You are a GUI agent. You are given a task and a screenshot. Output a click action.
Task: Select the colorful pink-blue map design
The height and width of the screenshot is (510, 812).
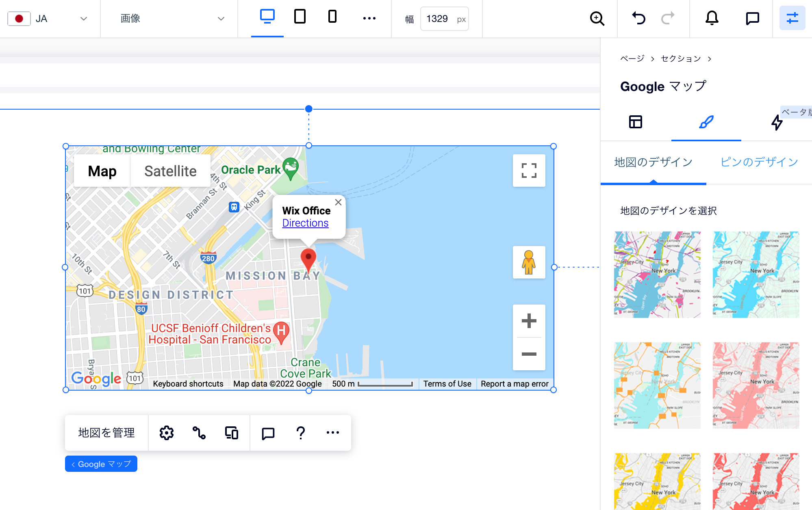click(657, 274)
